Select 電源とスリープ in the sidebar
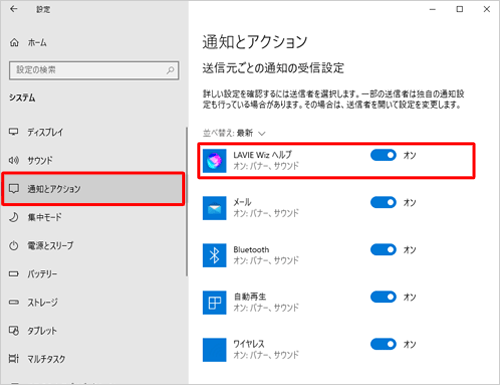The height and width of the screenshot is (385, 500). pyautogui.click(x=93, y=246)
